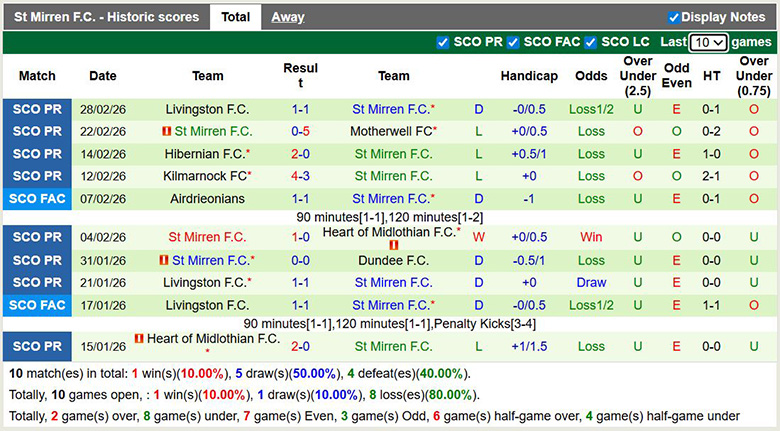
Task: Open the 0-5 result against Motherwell
Action: tap(300, 131)
